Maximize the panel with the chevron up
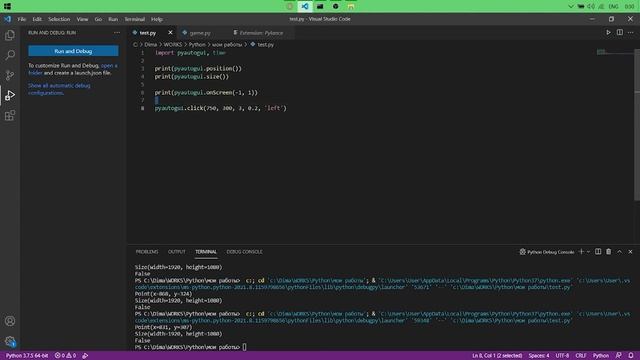640x360 pixels. 620,252
